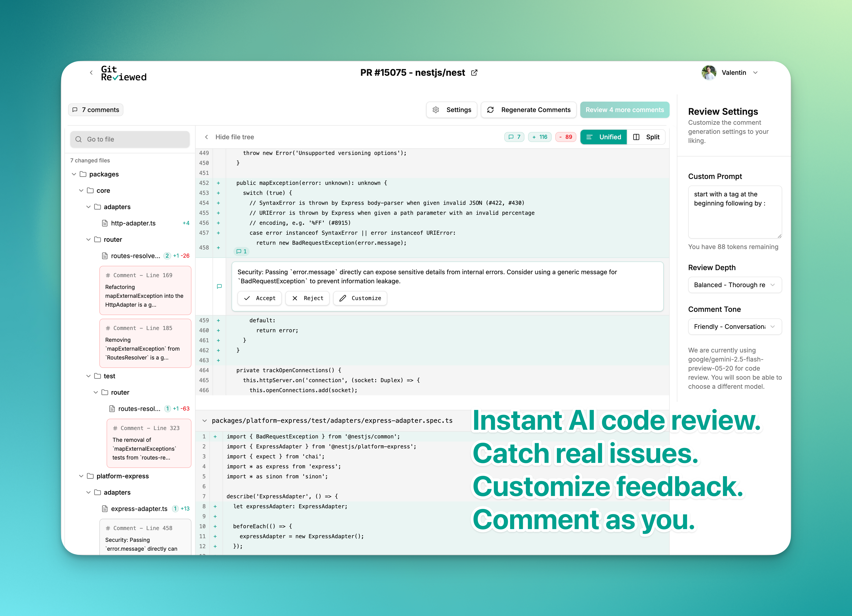Click the back arrow beside GitReviewed logo
The height and width of the screenshot is (616, 852).
pyautogui.click(x=91, y=73)
